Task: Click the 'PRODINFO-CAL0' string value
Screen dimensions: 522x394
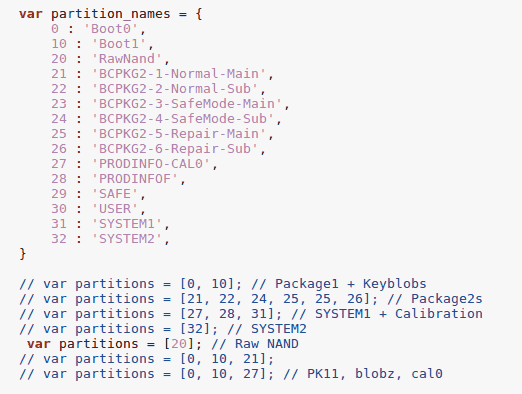Action: 151,164
